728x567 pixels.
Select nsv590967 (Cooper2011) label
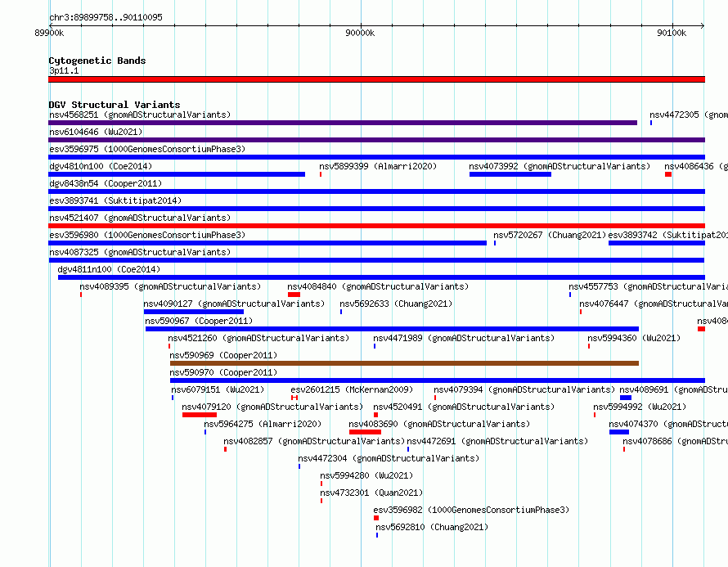pos(199,321)
